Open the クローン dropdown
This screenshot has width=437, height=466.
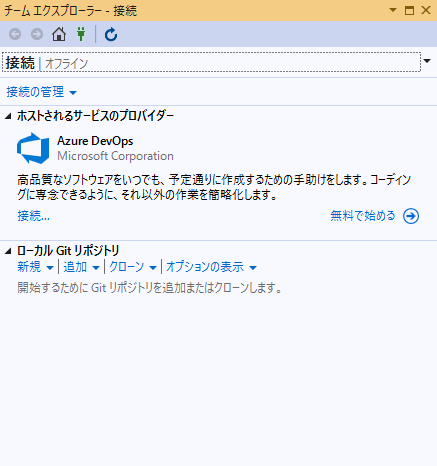pyautogui.click(x=133, y=267)
